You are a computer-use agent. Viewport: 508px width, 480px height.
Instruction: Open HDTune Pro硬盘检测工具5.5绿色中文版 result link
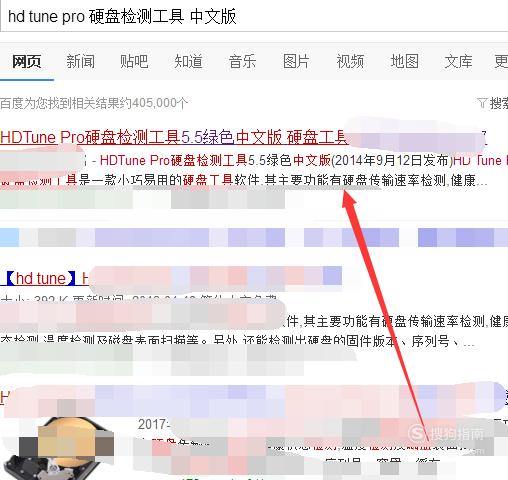coord(174,137)
